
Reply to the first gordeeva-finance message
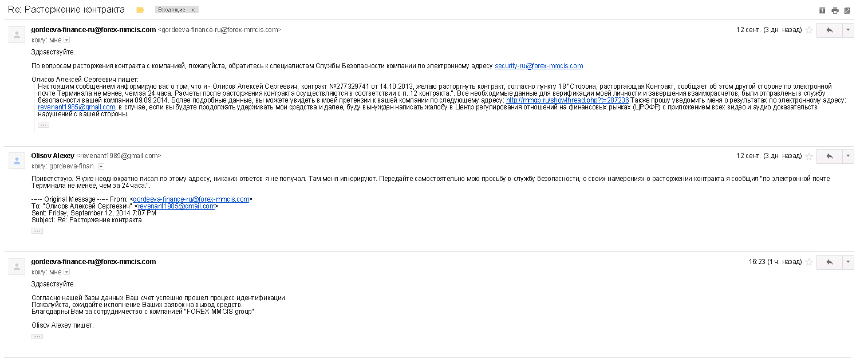coord(829,30)
